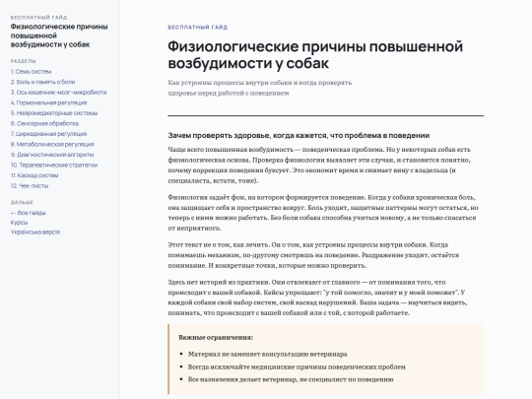Screen dimensions: 532x399
Task: Click the РАЗДЕЛЫ sidebar label
Action: tap(23, 61)
